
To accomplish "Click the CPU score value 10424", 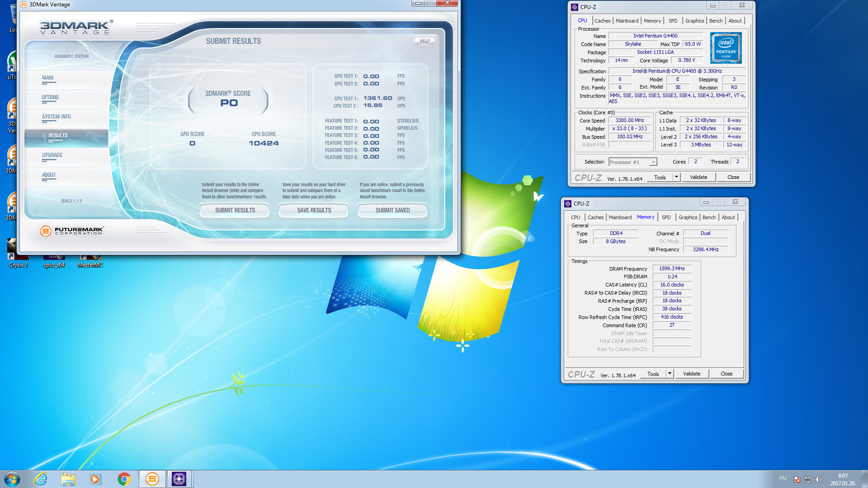I will [x=264, y=143].
